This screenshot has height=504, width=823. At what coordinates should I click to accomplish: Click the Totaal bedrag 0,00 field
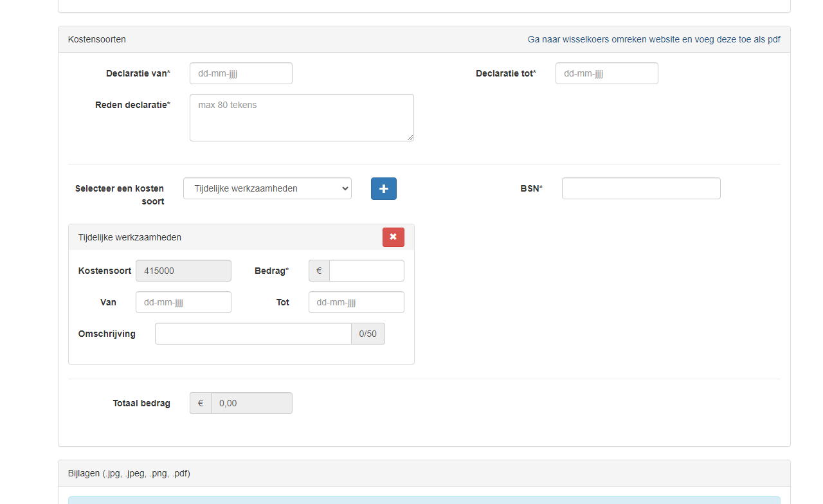251,403
